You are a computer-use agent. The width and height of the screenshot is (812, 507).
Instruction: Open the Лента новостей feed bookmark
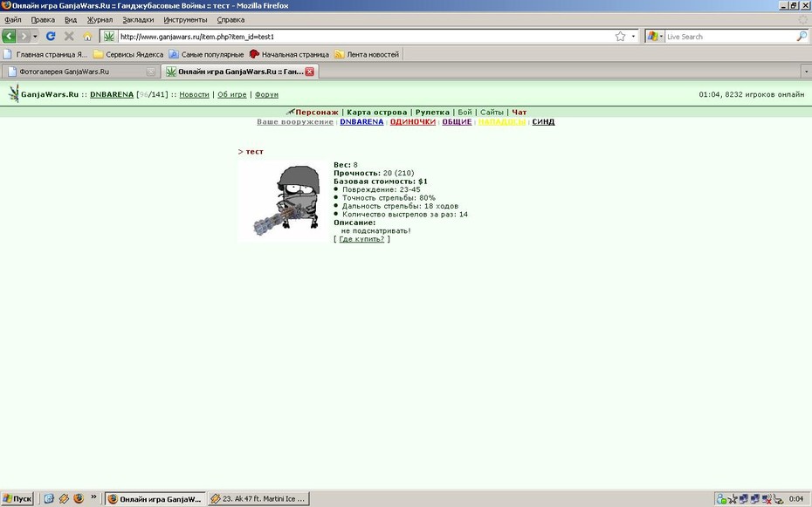click(x=367, y=54)
